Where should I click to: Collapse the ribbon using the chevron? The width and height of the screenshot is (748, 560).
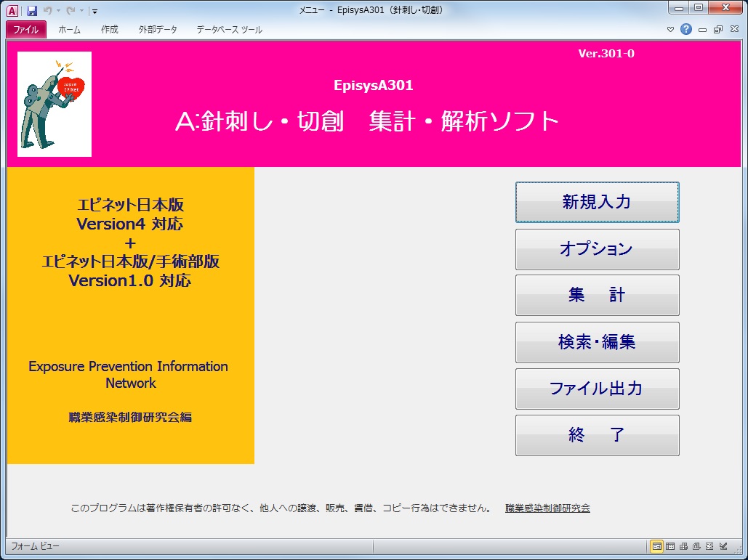pos(671,30)
